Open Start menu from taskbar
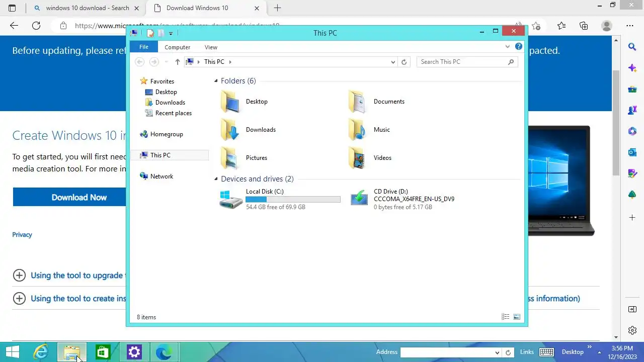The width and height of the screenshot is (644, 362). pyautogui.click(x=12, y=352)
